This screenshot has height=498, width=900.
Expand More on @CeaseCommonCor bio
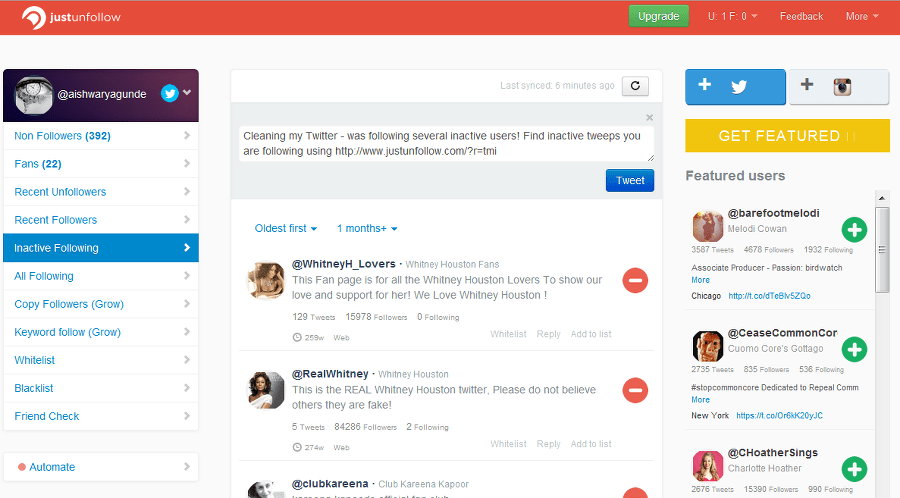[x=700, y=400]
